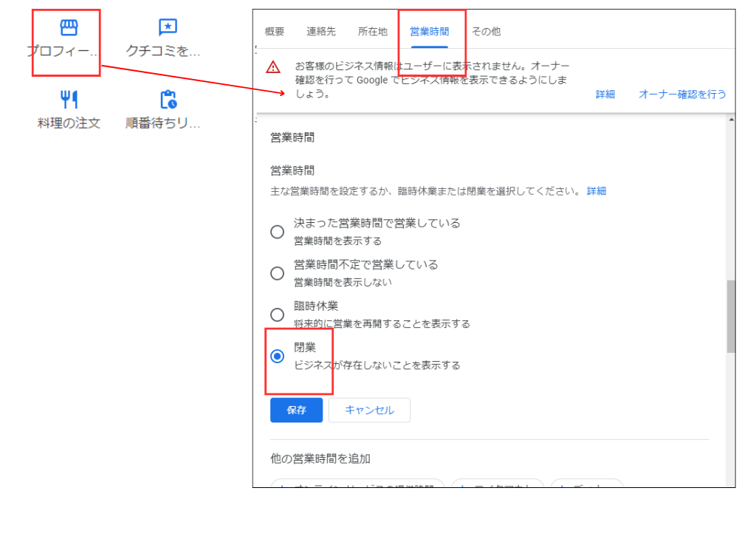Screen dimensions: 756x550
Task: Click the 保存 button
Action: [296, 410]
